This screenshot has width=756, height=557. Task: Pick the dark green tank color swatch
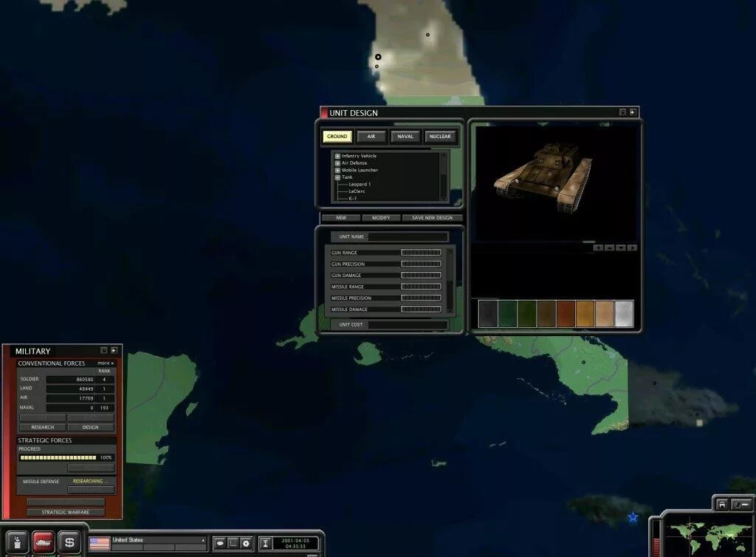click(509, 313)
